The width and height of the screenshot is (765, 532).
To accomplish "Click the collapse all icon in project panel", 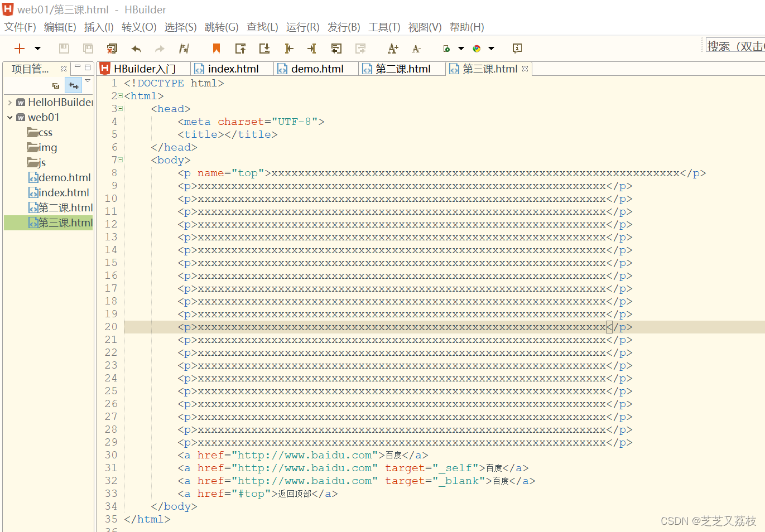I will point(56,86).
